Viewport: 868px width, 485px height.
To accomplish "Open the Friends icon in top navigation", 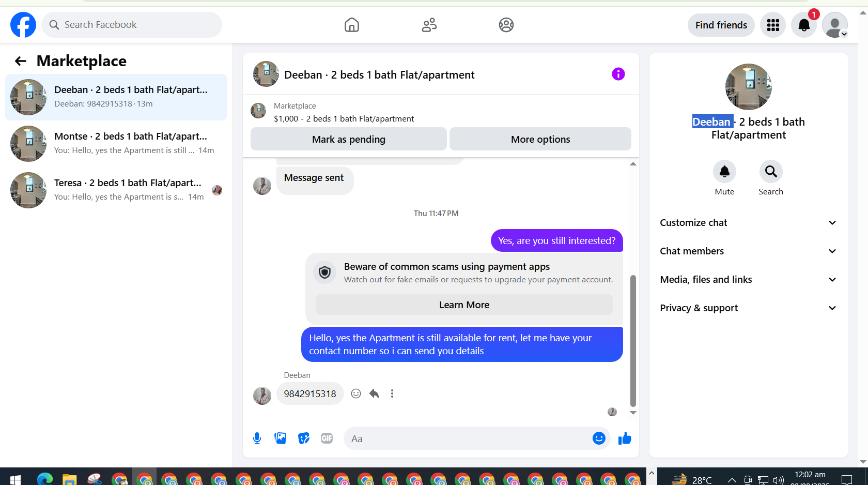I will click(429, 25).
